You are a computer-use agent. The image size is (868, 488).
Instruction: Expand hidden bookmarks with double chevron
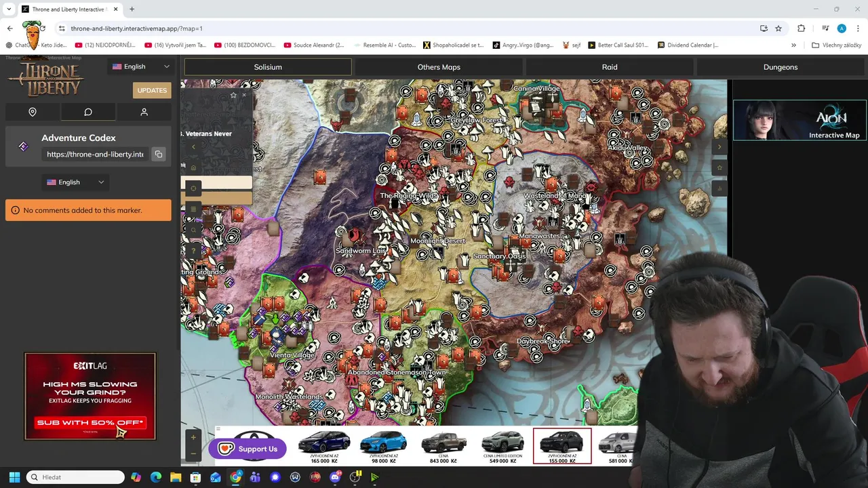point(793,45)
